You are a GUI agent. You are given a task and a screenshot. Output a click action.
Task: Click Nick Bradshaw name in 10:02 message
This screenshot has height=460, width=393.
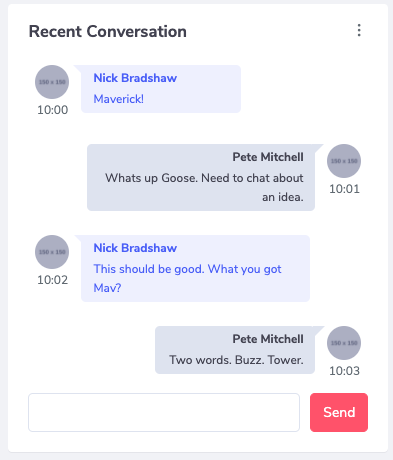(135, 248)
